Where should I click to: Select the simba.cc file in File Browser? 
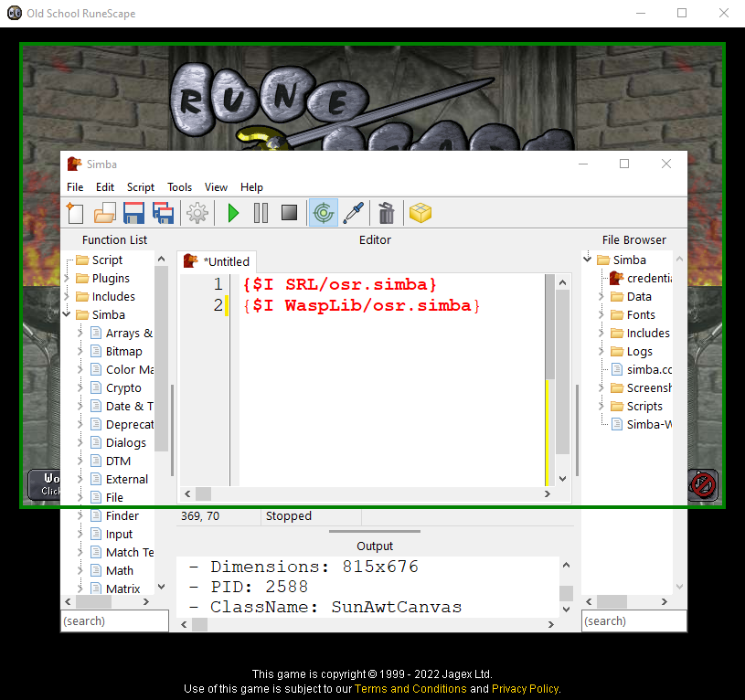coord(642,369)
